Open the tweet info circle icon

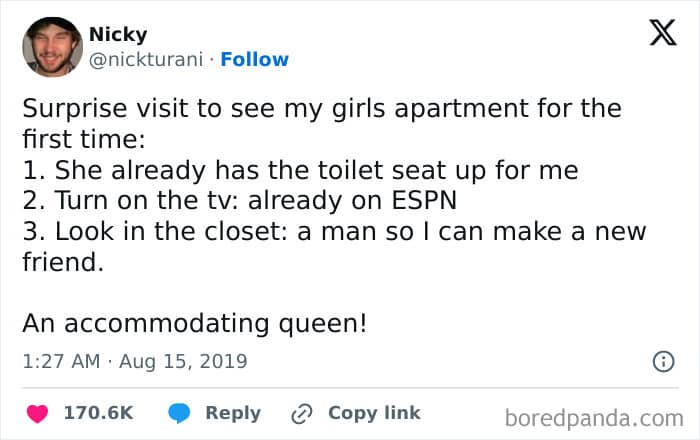663,361
